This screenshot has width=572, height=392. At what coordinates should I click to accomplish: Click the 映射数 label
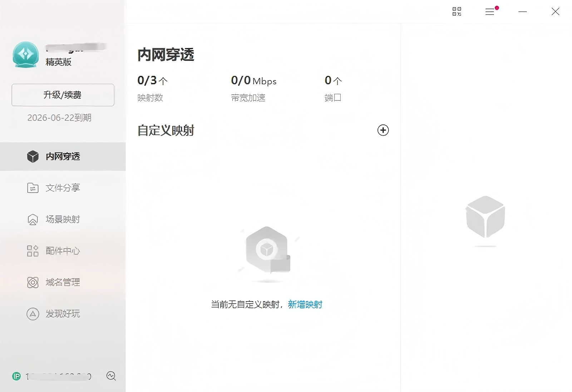150,98
